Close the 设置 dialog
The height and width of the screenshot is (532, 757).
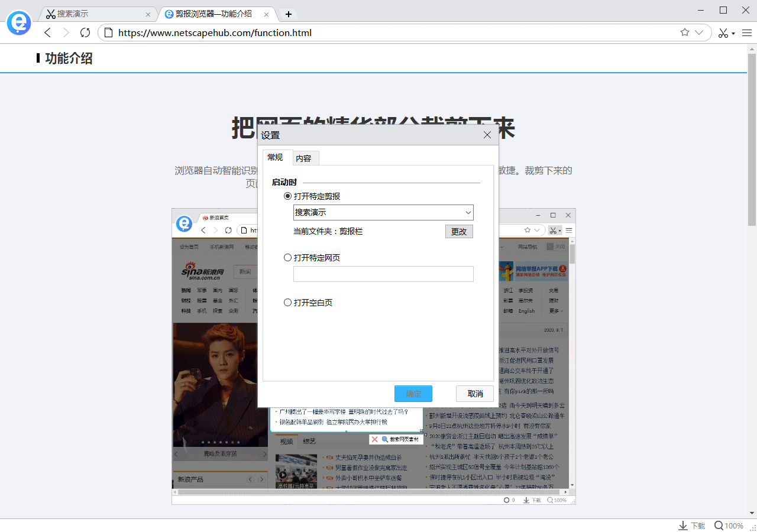tap(487, 135)
